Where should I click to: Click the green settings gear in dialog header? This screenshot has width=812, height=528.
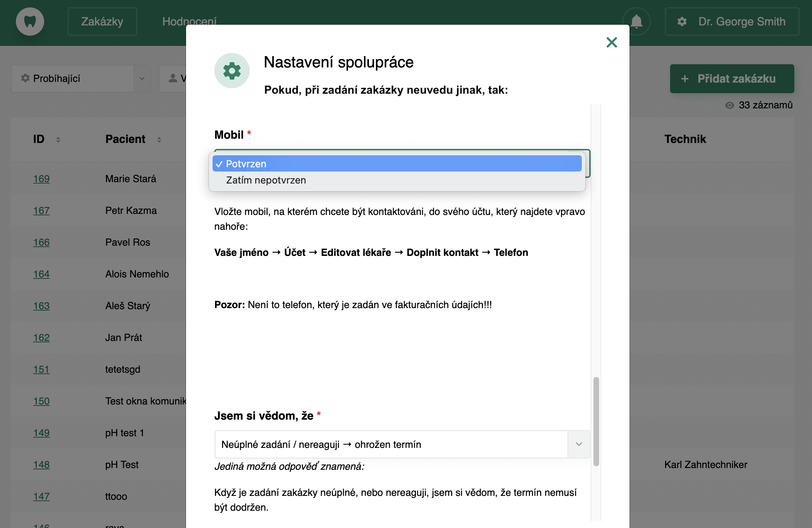[x=232, y=71]
